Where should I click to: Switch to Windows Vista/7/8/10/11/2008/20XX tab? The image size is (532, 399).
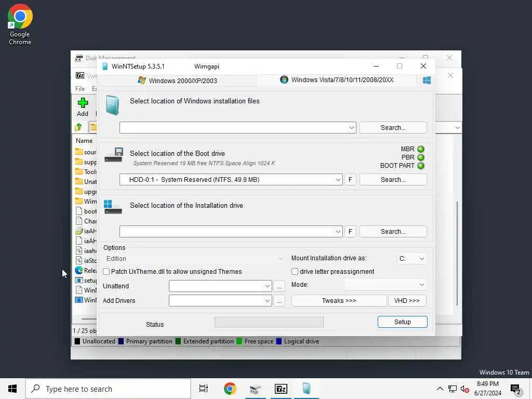pos(337,79)
